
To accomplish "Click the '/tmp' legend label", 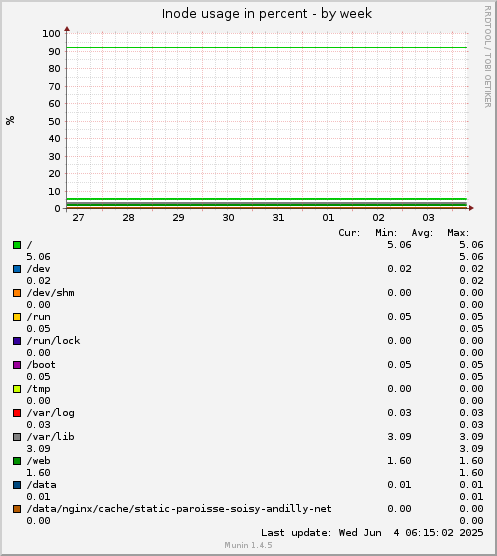I will click(x=39, y=389).
